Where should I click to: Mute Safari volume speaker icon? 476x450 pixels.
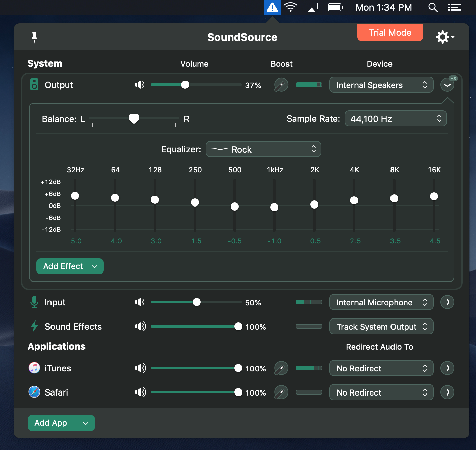pos(141,392)
